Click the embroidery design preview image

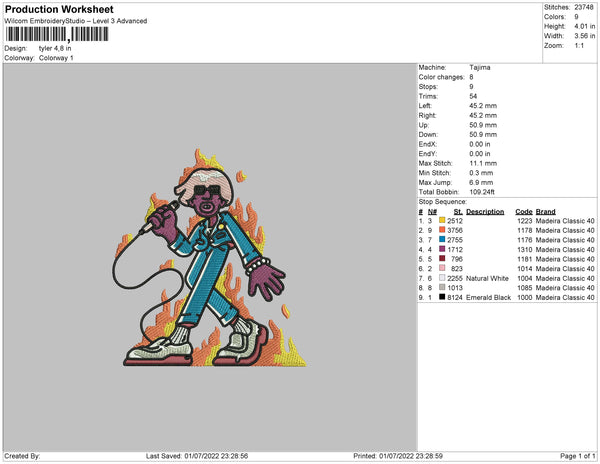pyautogui.click(x=209, y=257)
